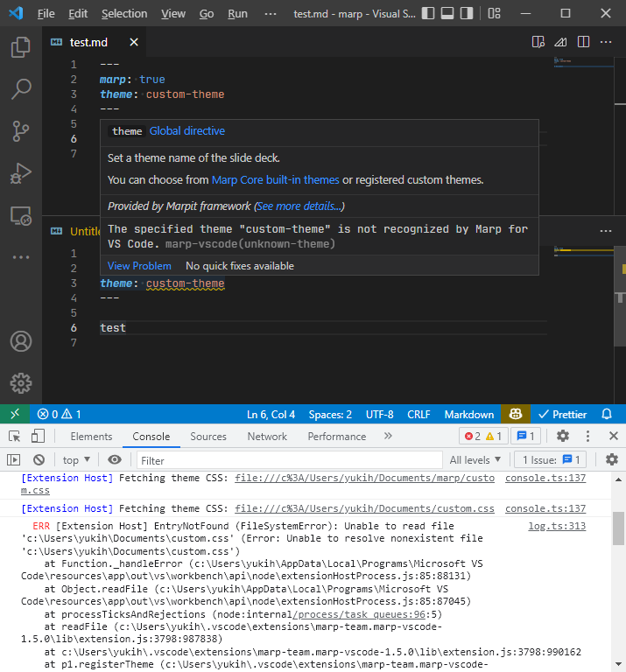
Task: Open the Go menu
Action: (x=207, y=14)
